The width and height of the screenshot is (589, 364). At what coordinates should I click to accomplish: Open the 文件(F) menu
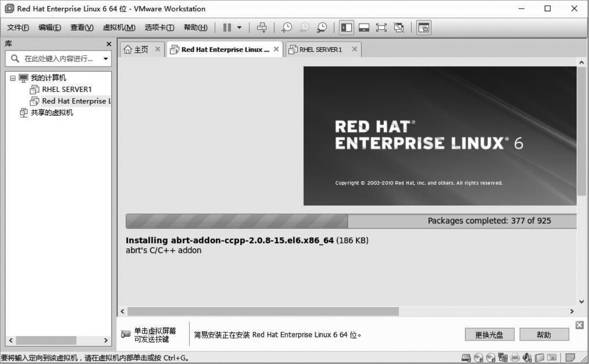click(18, 28)
